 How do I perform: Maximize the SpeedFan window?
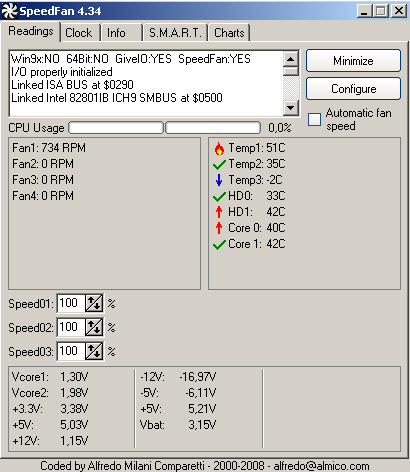(381, 11)
